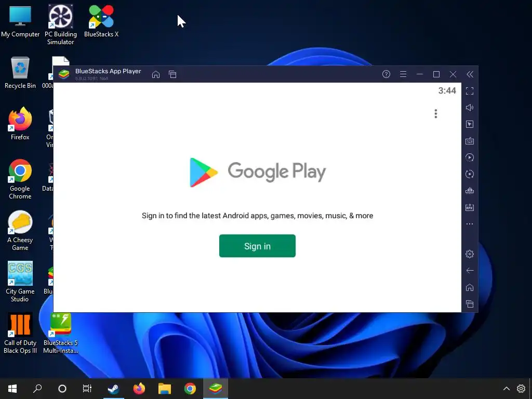Open multi-window tabs icon in title bar
Screen dimensions: 532x399
(x=172, y=74)
